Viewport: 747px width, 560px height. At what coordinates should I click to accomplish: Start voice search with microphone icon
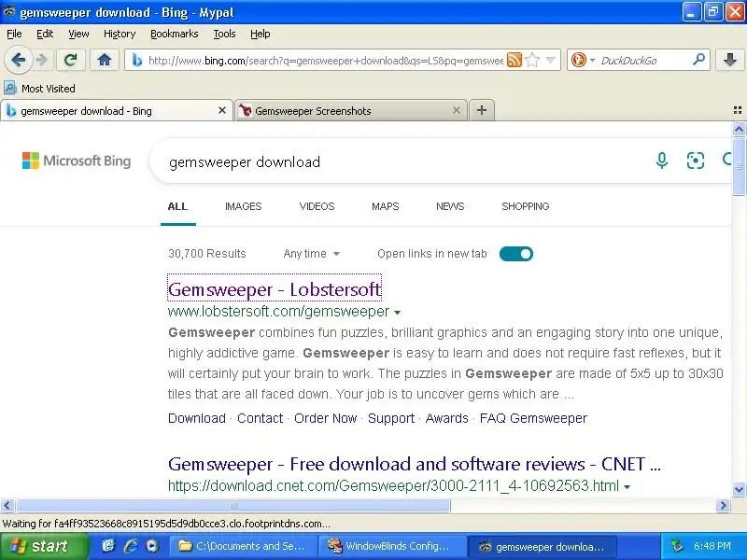[662, 161]
